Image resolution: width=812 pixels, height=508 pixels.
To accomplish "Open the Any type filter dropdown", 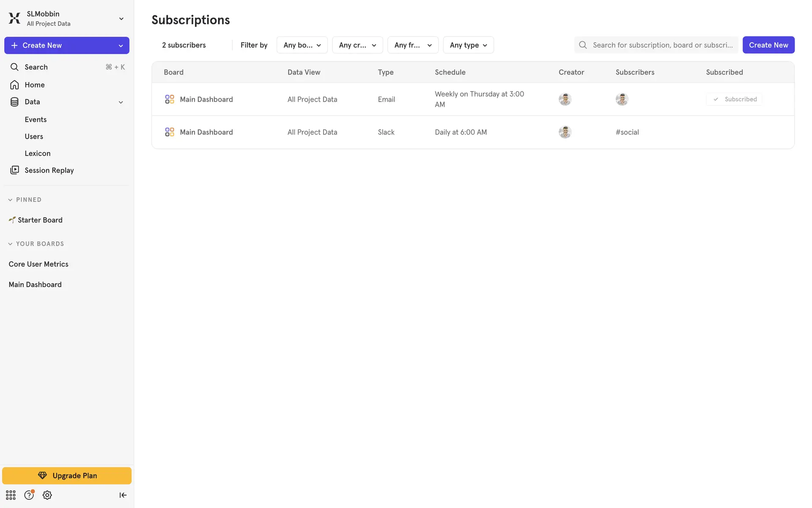I will click(468, 45).
